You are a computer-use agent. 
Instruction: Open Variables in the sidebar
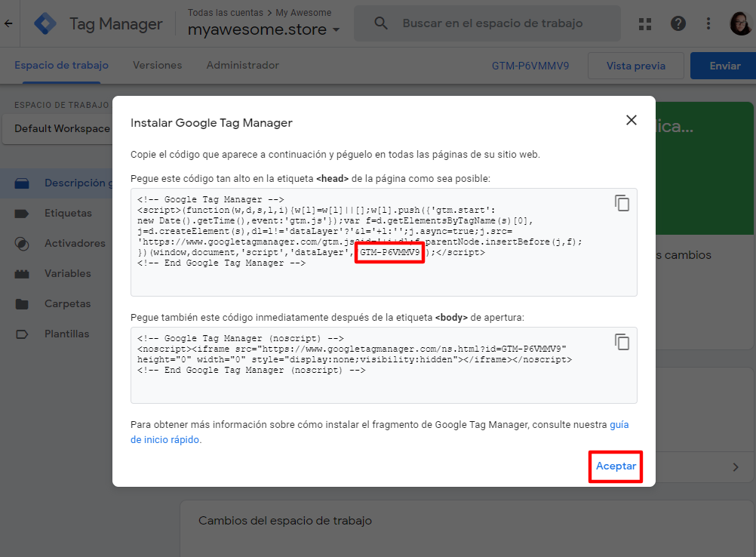click(67, 273)
